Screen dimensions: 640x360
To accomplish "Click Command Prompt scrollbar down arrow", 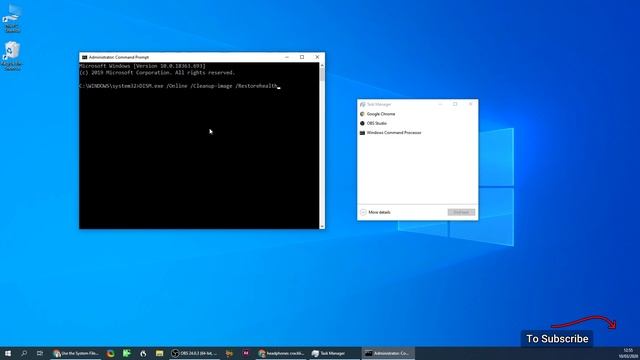I will tap(322, 226).
